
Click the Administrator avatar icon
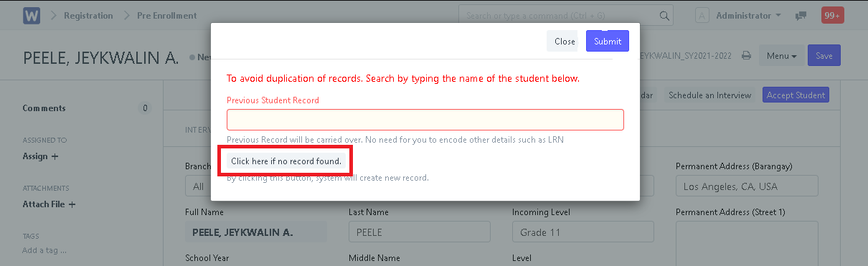[703, 15]
